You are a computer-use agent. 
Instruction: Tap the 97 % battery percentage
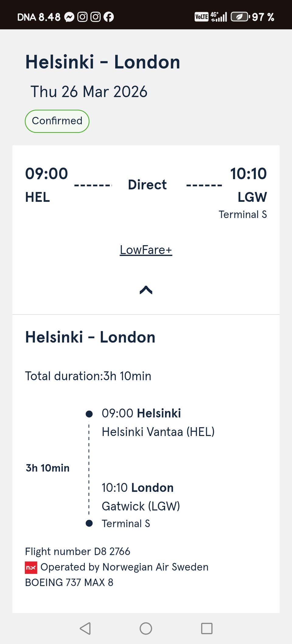coord(263,17)
